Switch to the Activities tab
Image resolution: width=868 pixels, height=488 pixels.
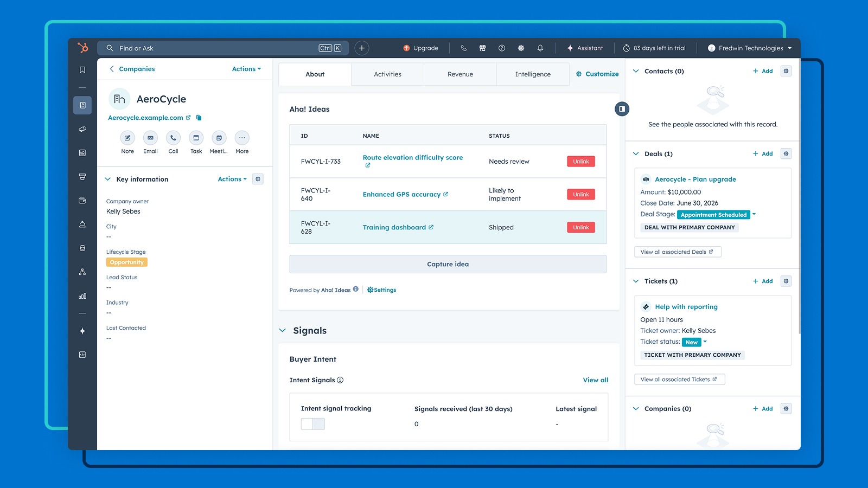(x=387, y=74)
